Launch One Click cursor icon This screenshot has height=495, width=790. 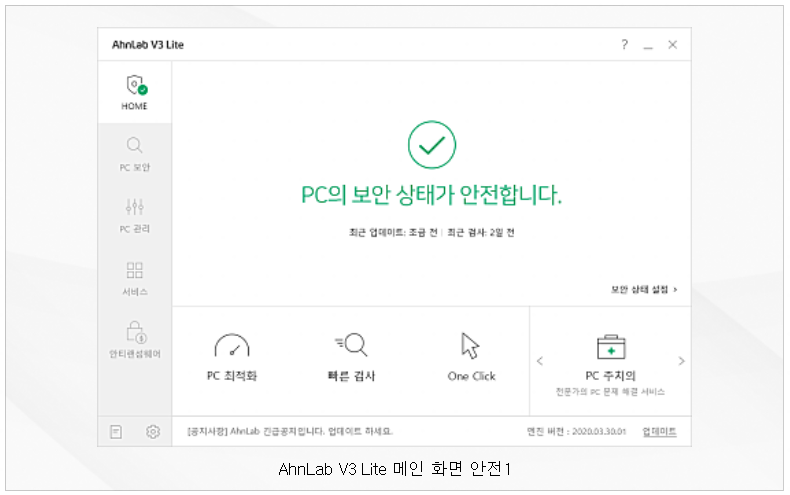pos(471,346)
